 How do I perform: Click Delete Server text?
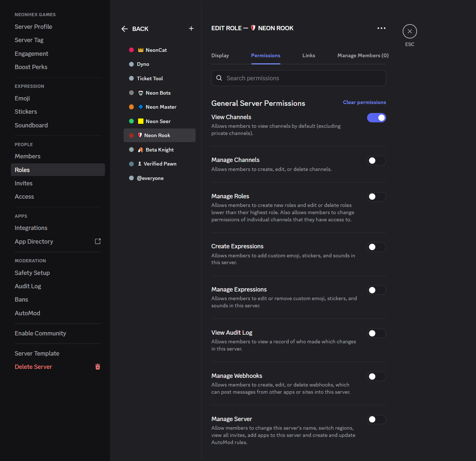click(x=33, y=367)
